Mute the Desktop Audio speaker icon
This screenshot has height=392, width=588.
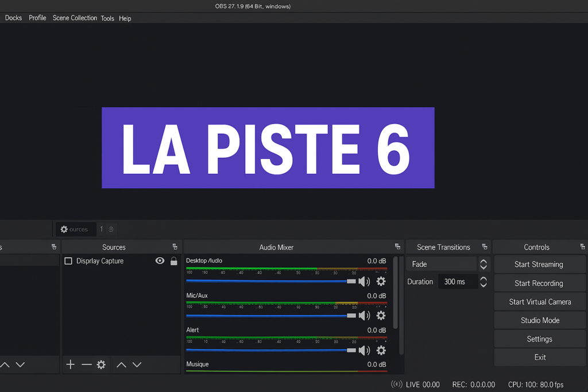point(365,281)
